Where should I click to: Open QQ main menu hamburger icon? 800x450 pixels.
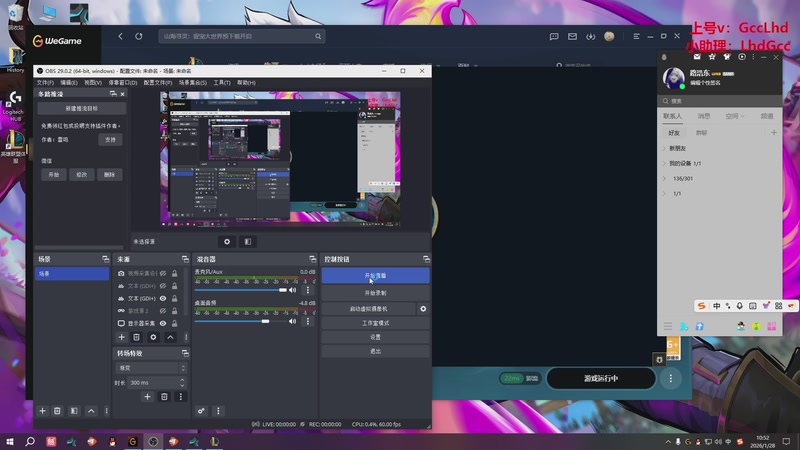pos(668,326)
